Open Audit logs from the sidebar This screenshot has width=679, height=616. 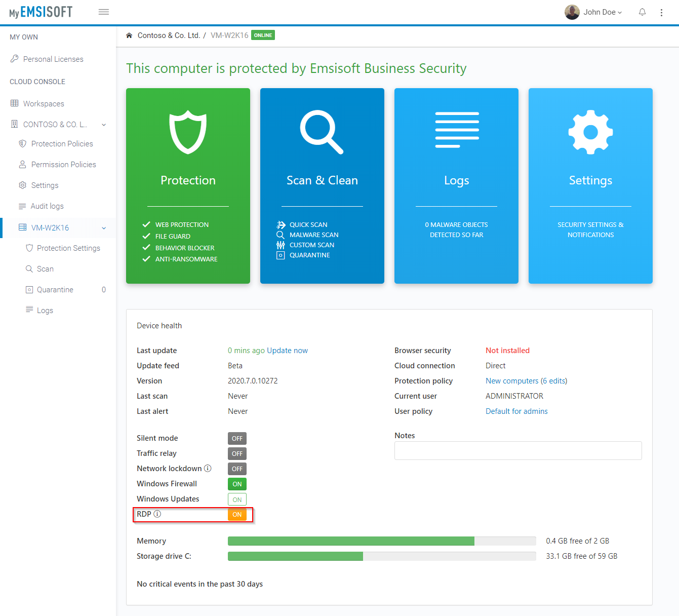[47, 206]
